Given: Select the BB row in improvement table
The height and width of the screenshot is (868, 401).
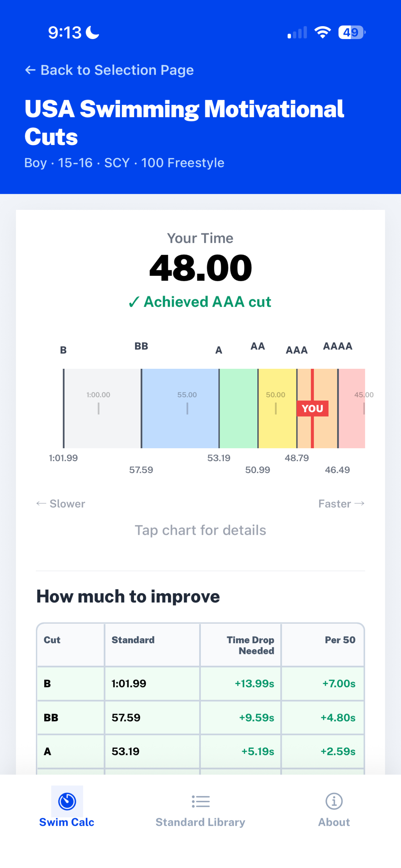Looking at the screenshot, I should 200,718.
